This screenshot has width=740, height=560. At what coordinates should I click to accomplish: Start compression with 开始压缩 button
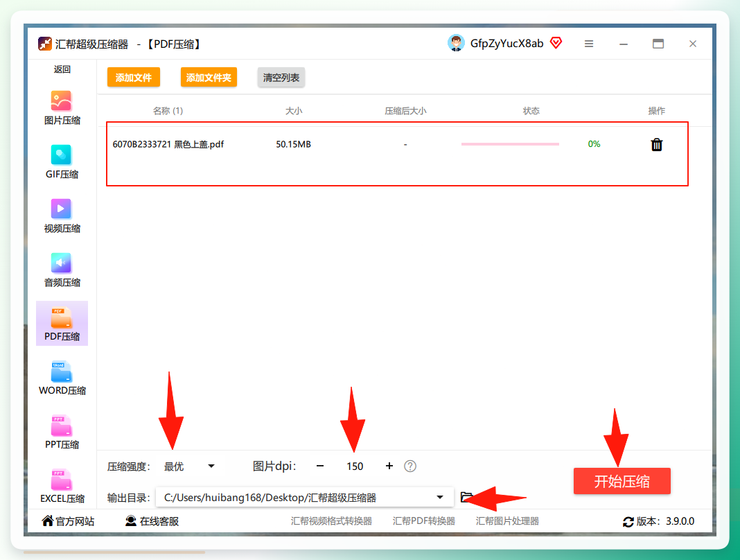(622, 481)
